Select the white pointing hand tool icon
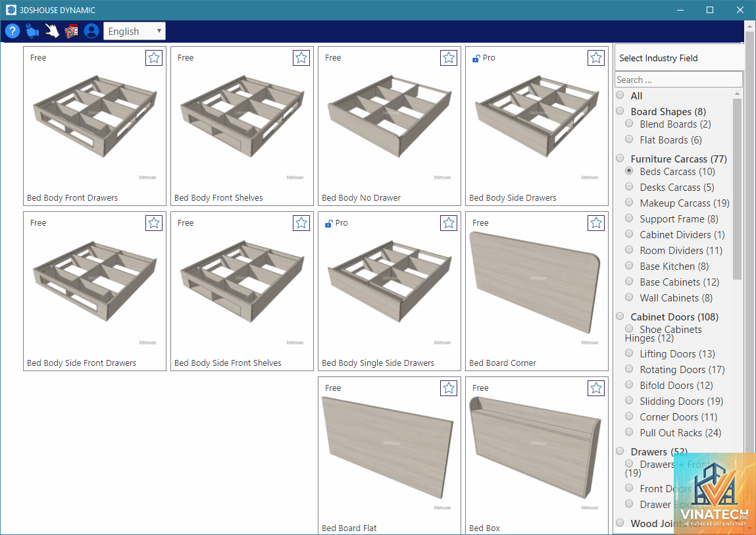 tap(51, 32)
